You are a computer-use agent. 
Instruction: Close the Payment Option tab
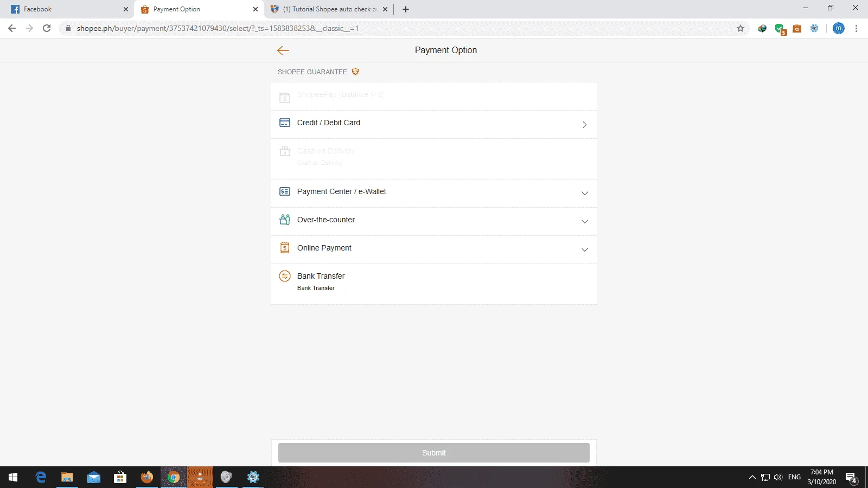pos(256,9)
